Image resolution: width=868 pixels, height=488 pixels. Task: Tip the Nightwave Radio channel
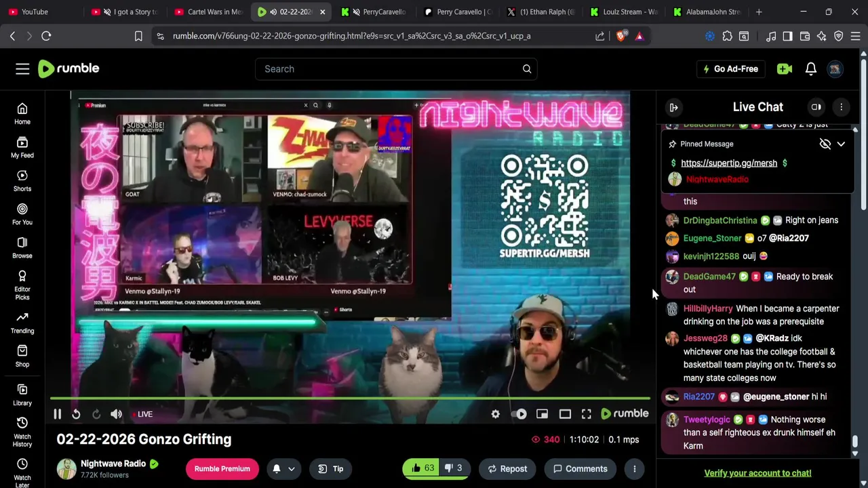(x=331, y=468)
